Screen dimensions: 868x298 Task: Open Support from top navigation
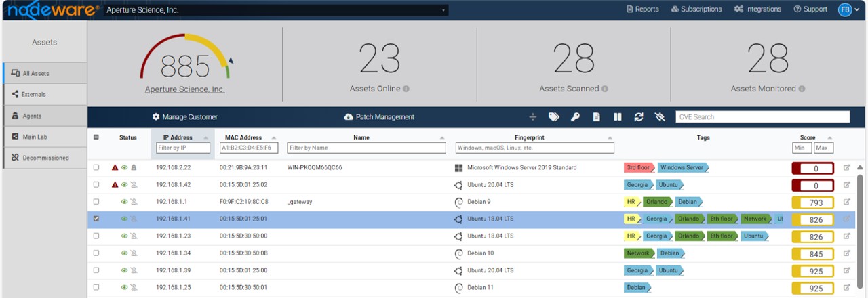click(x=810, y=9)
